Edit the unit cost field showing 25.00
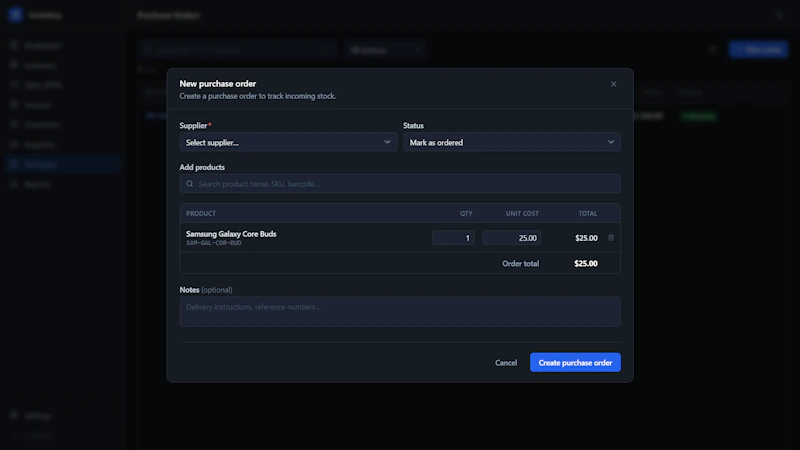This screenshot has width=800, height=450. point(512,238)
